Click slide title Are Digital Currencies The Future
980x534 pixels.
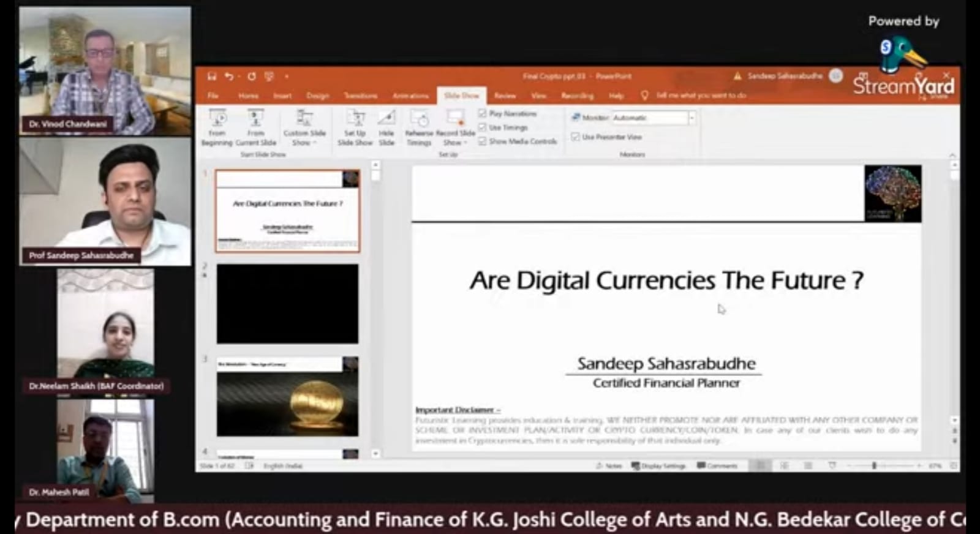[666, 280]
